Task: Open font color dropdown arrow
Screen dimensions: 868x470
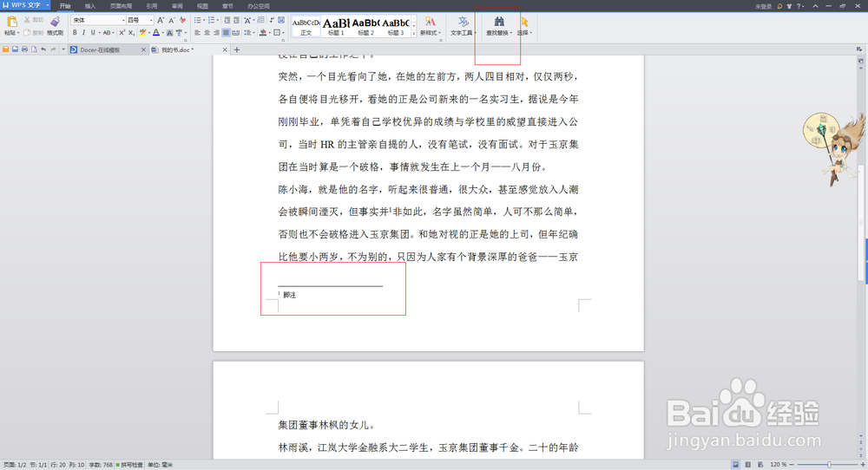Action: tap(162, 33)
